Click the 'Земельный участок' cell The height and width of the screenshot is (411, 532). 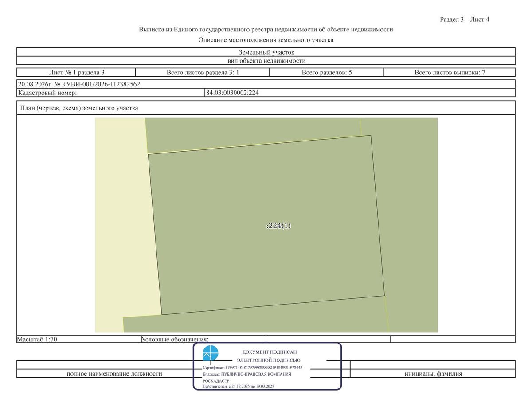[266, 52]
